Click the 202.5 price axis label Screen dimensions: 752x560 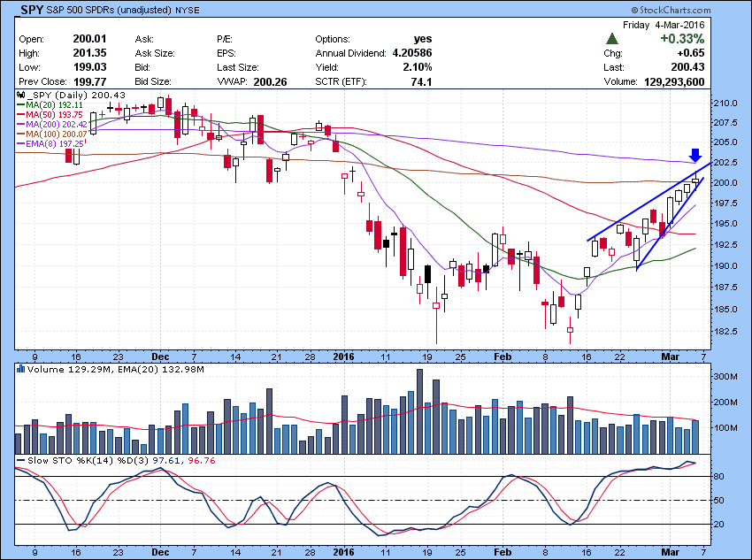[x=725, y=163]
